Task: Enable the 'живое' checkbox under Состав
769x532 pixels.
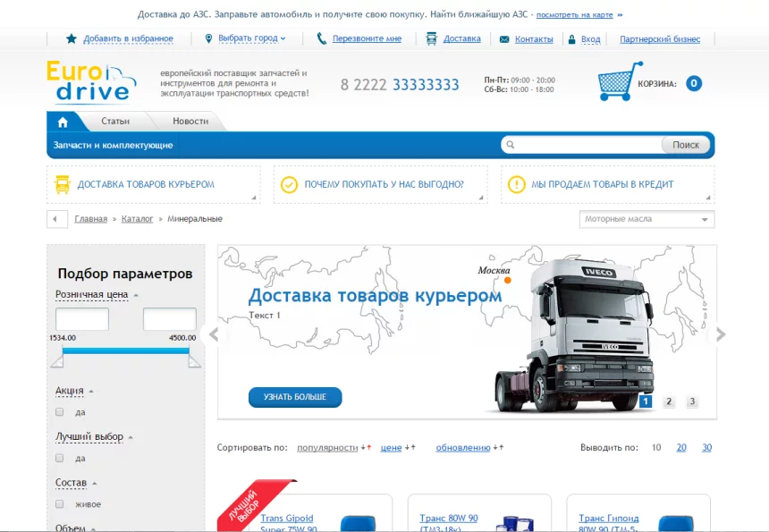Action: 60,504
